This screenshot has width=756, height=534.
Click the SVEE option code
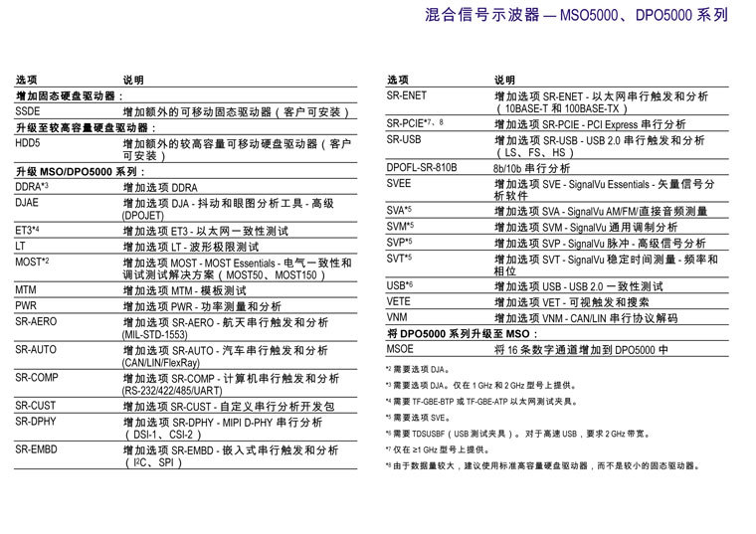(x=399, y=183)
